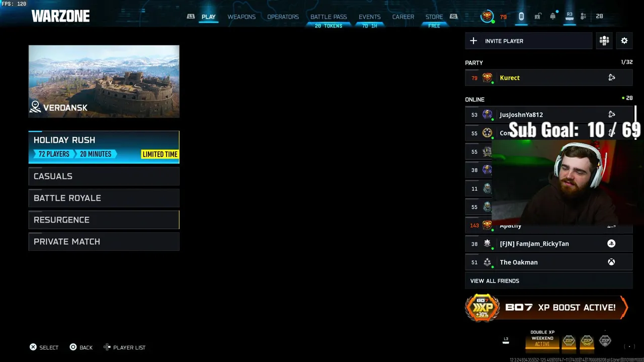Open the Weapons tab

pyautogui.click(x=242, y=17)
